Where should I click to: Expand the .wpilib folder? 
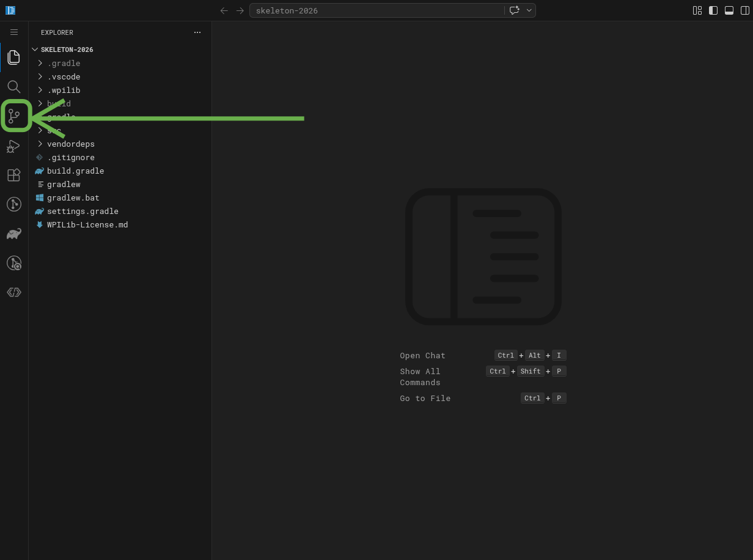(x=120, y=90)
